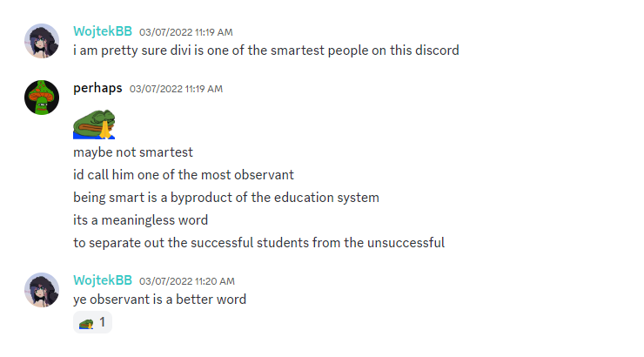Click the line about separating successful students
The width and height of the screenshot is (644, 357).
tap(258, 243)
